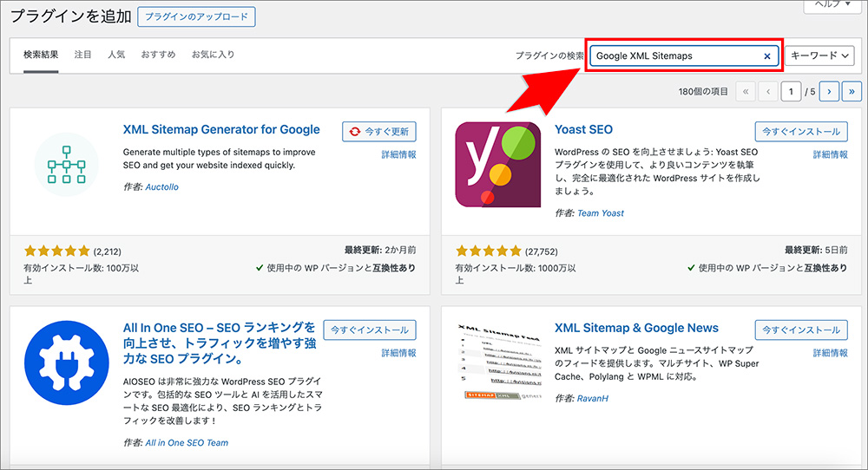Visit author All in One SEO Team link
The width and height of the screenshot is (868, 470).
[x=187, y=442]
